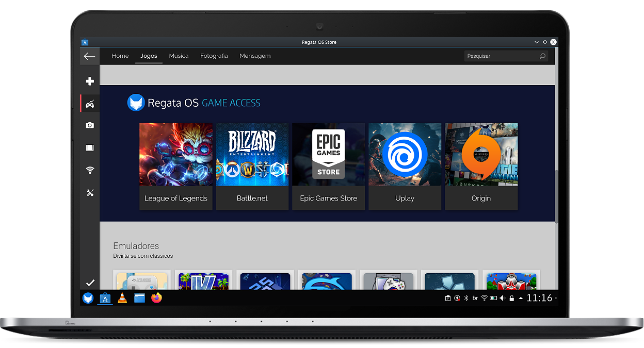
Task: Click the 'Emuladores' section heading
Action: [x=136, y=246]
